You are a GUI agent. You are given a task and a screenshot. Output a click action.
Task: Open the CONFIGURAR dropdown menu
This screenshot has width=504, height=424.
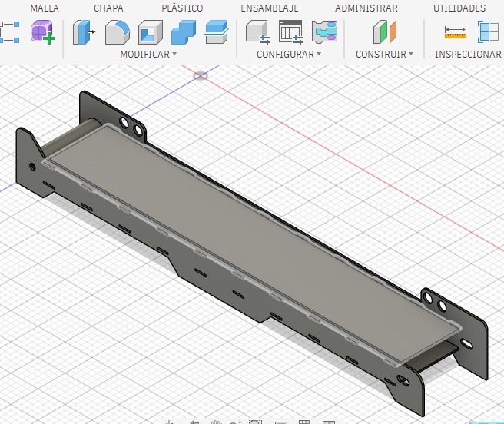point(289,54)
